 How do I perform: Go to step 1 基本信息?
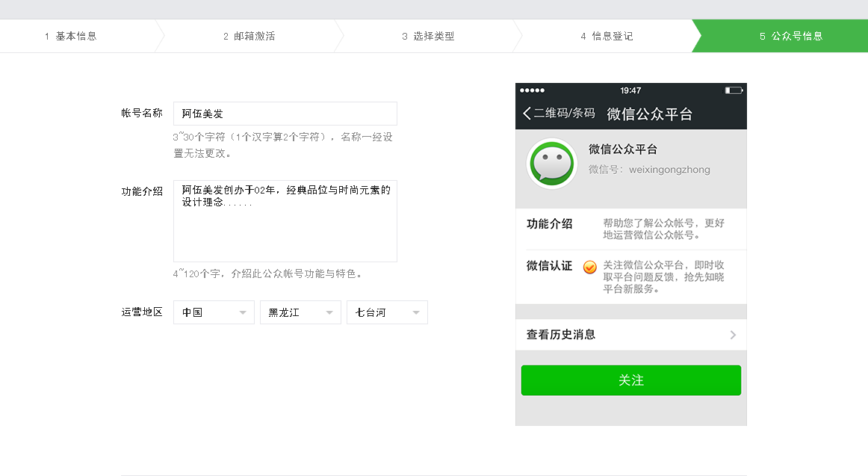click(71, 36)
